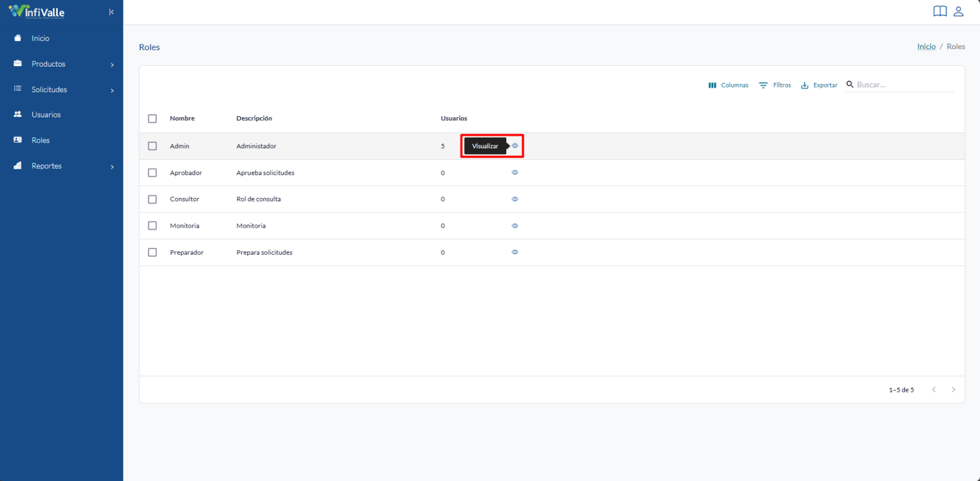Viewport: 980px width, 481px height.
Task: Click the Columnas columns icon
Action: coord(712,85)
